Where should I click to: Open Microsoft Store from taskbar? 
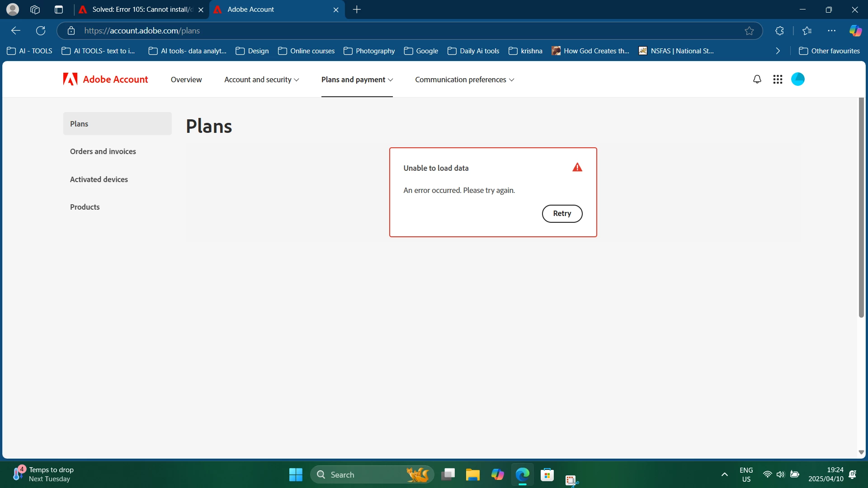click(x=547, y=474)
